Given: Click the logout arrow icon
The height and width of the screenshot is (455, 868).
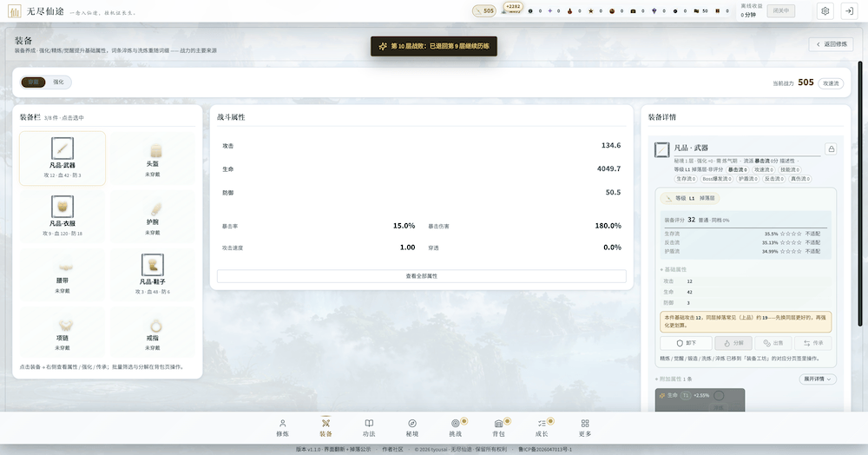Looking at the screenshot, I should pyautogui.click(x=849, y=11).
